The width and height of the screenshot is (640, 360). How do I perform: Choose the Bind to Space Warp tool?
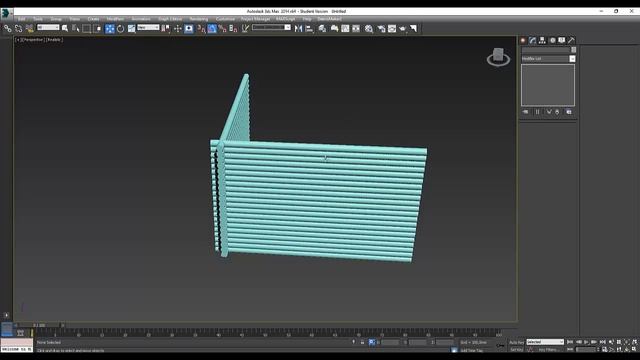point(29,29)
